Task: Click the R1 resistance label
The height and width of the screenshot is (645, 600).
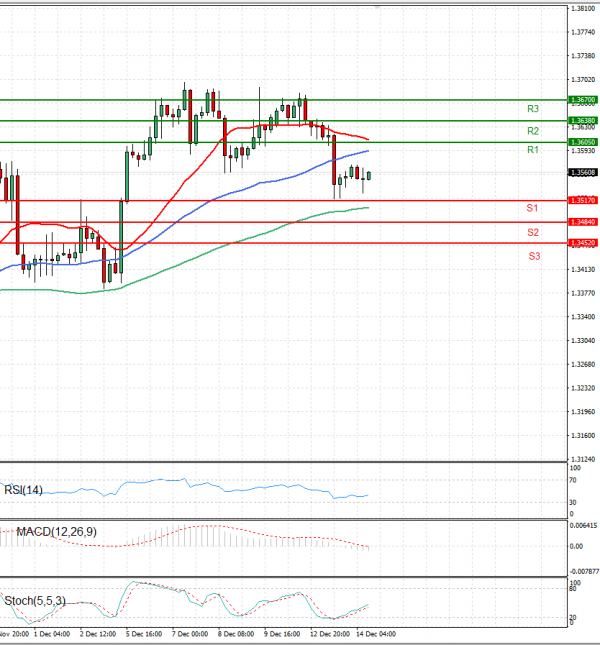Action: click(533, 150)
